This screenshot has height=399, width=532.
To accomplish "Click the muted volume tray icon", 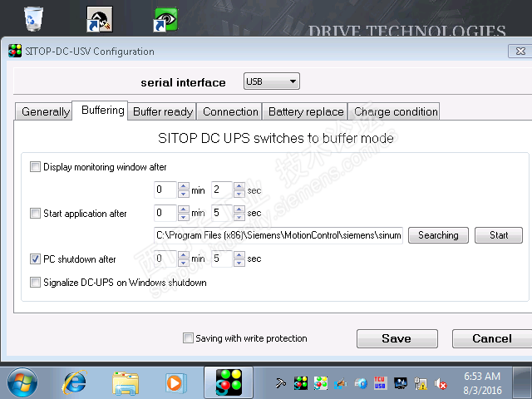I will point(441,384).
